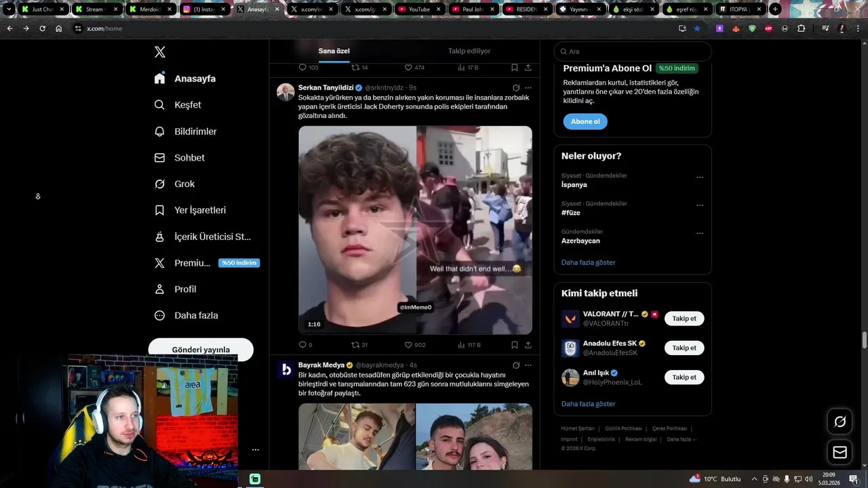Bookmark this page with the star icon

point(696,28)
